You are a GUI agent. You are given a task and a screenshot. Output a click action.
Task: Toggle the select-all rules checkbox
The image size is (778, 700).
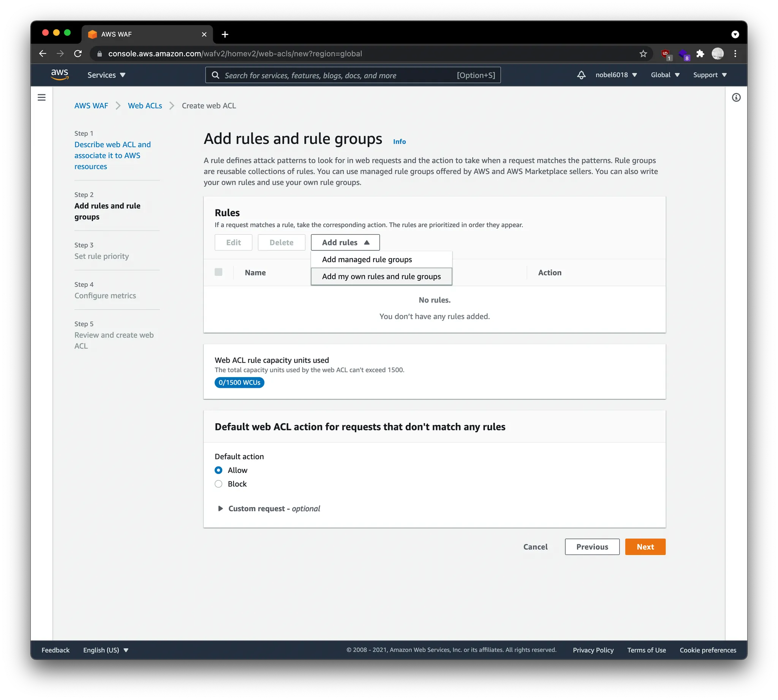[x=218, y=272]
